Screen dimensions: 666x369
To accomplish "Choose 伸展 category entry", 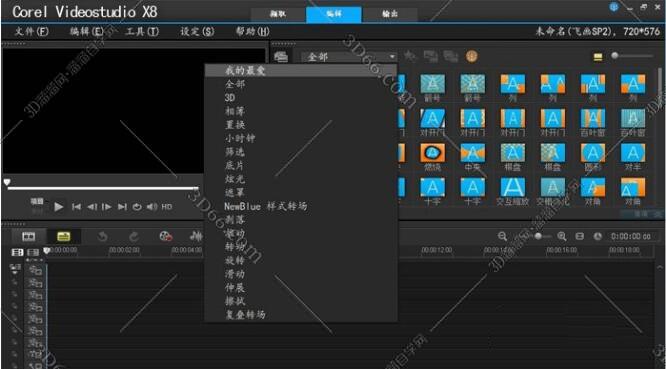I will coord(235,287).
